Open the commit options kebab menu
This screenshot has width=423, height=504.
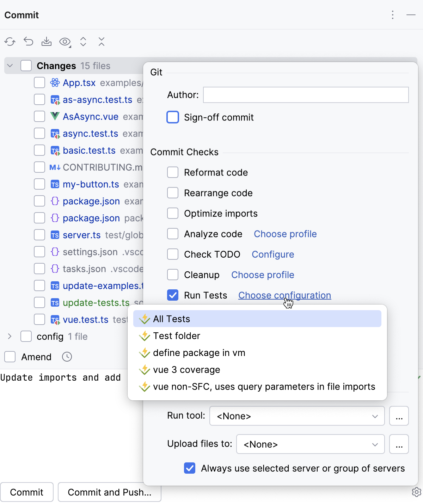392,15
